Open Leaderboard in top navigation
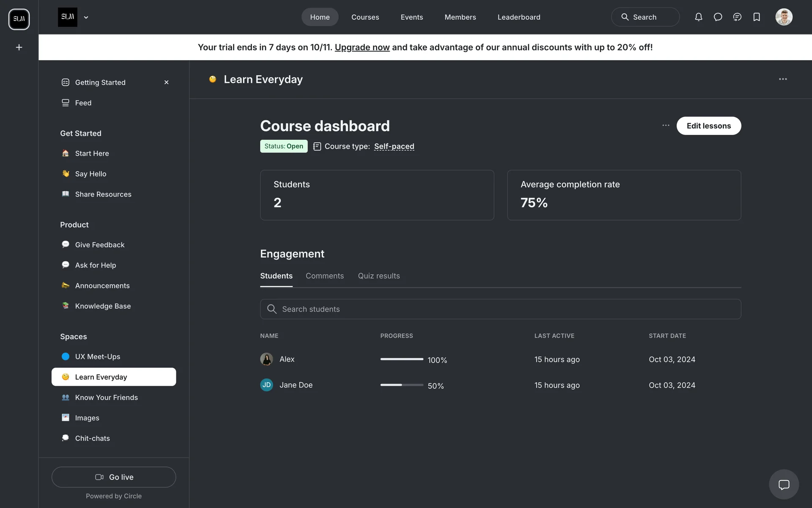The height and width of the screenshot is (508, 812). pyautogui.click(x=518, y=17)
